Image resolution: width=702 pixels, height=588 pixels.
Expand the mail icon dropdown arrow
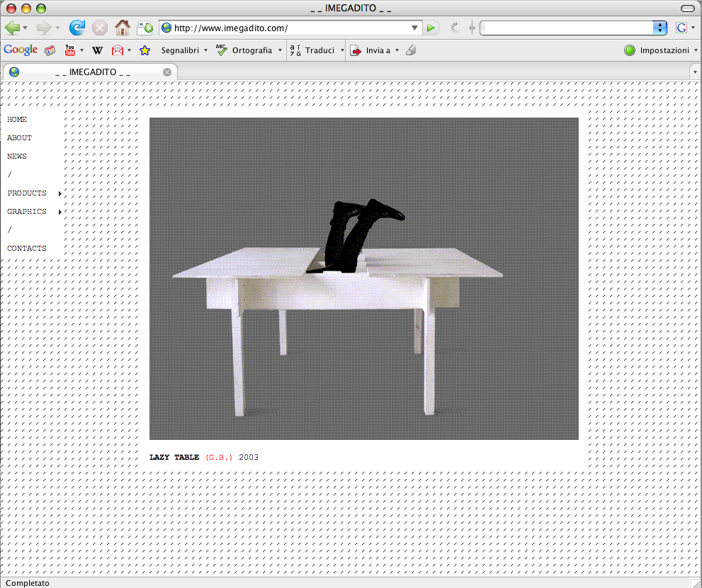(x=129, y=50)
